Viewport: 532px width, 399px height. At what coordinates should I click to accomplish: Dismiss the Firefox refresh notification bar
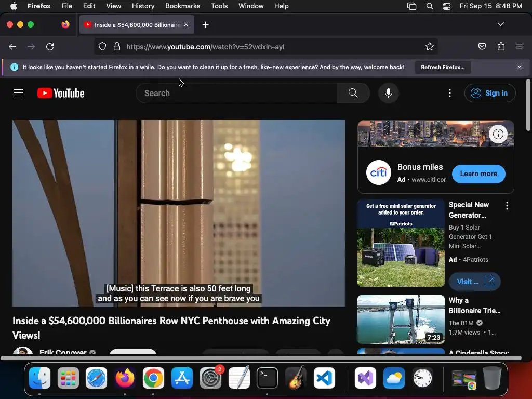(x=519, y=67)
